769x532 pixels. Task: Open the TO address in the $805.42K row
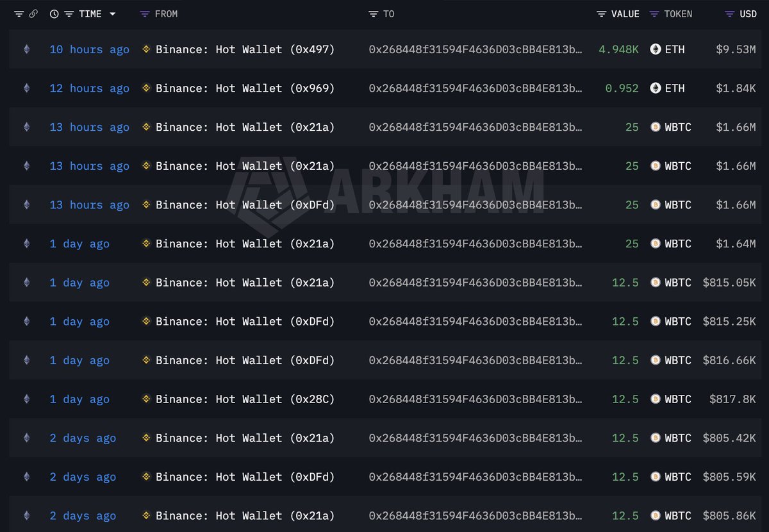pos(475,438)
